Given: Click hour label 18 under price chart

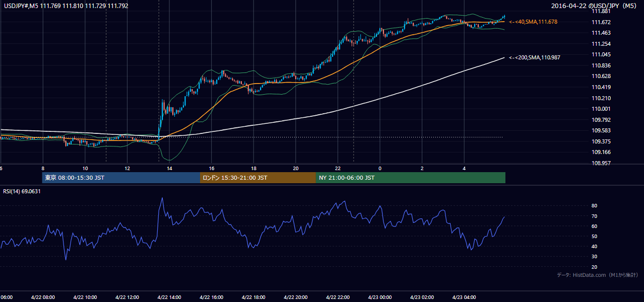Looking at the screenshot, I should tap(253, 169).
